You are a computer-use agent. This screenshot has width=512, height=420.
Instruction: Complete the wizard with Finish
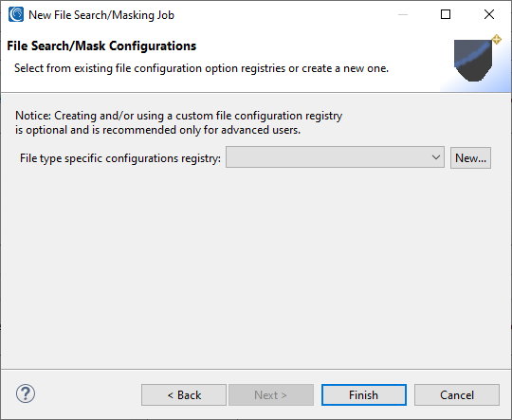click(364, 395)
